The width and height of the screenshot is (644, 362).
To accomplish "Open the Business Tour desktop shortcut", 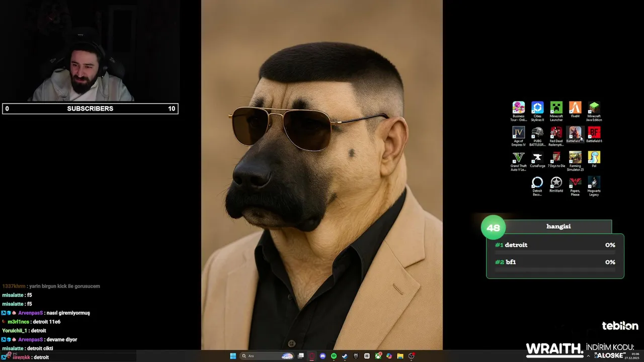I will click(518, 111).
